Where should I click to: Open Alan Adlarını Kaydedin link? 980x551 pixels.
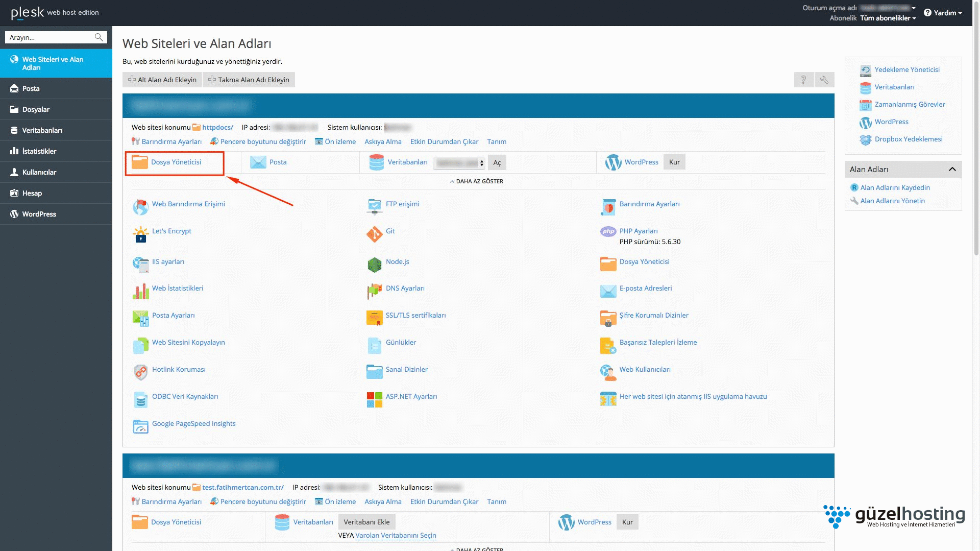click(x=895, y=187)
